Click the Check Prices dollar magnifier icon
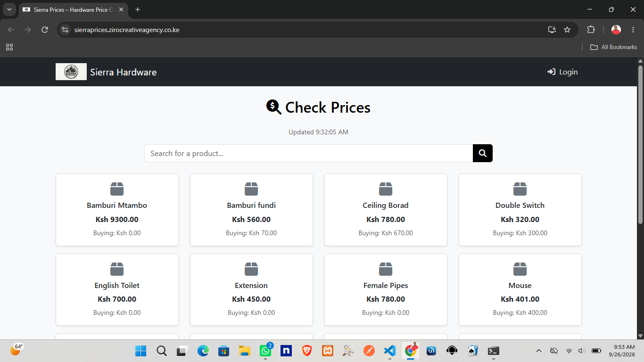The height and width of the screenshot is (362, 644). tap(274, 107)
